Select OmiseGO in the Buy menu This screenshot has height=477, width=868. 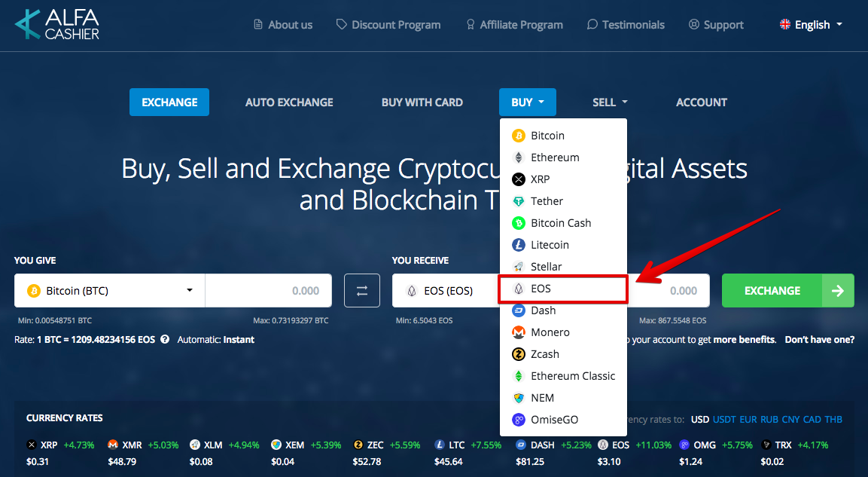tap(564, 420)
